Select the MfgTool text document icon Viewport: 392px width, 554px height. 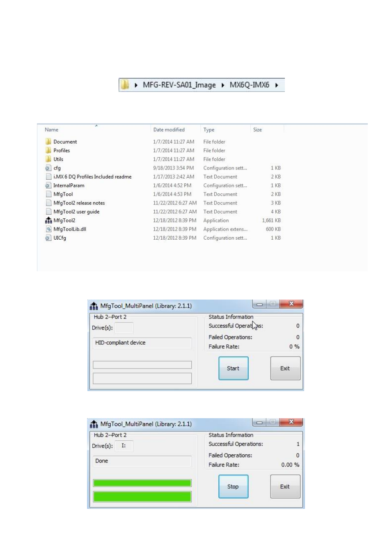coord(48,194)
